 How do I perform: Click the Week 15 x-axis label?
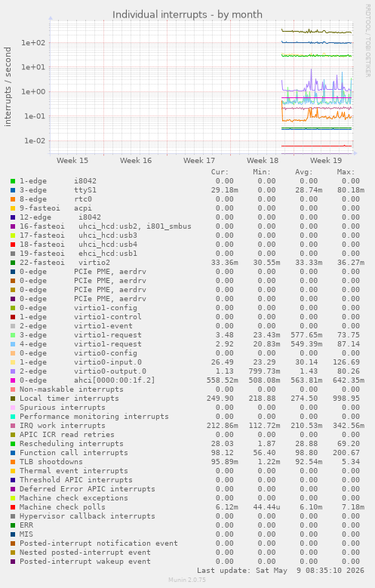point(72,161)
